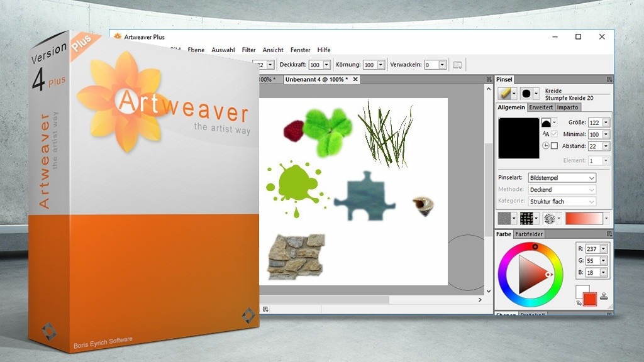The image size is (644, 362).
Task: Switch to the Erweitert tab
Action: [541, 107]
